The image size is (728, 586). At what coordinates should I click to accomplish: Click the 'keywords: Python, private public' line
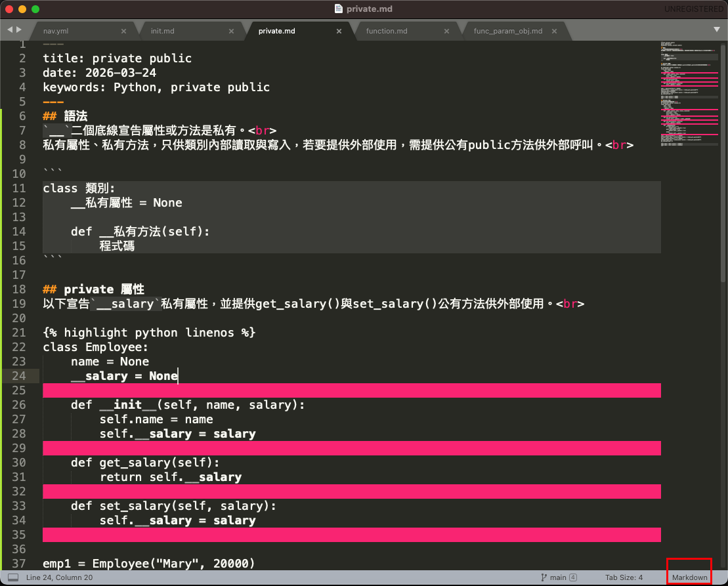coord(156,87)
